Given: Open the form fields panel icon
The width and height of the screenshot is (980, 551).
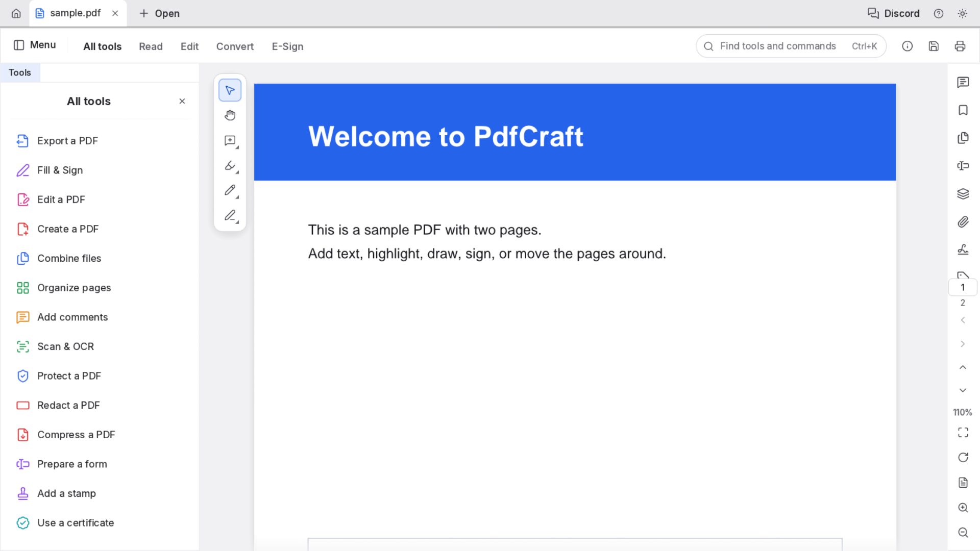Looking at the screenshot, I should click(x=963, y=166).
